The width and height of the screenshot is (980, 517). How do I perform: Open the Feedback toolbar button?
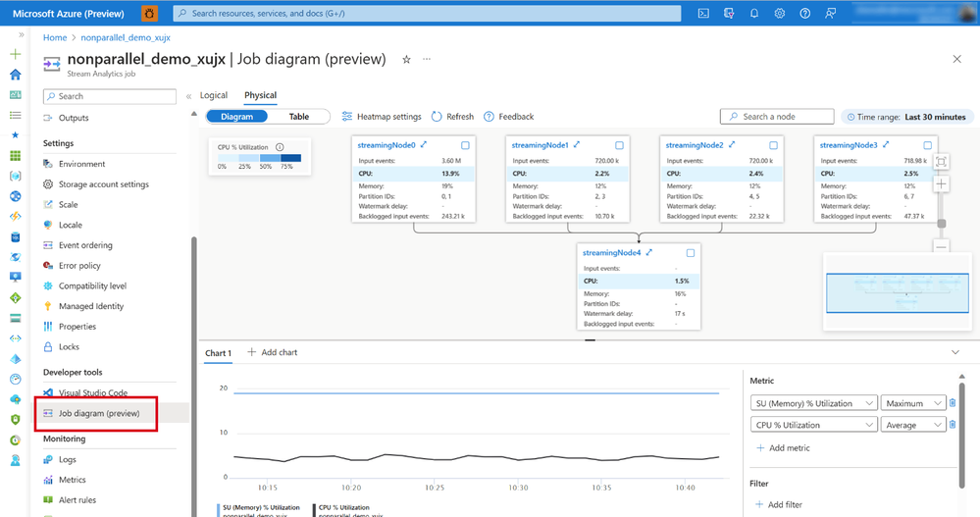click(509, 117)
